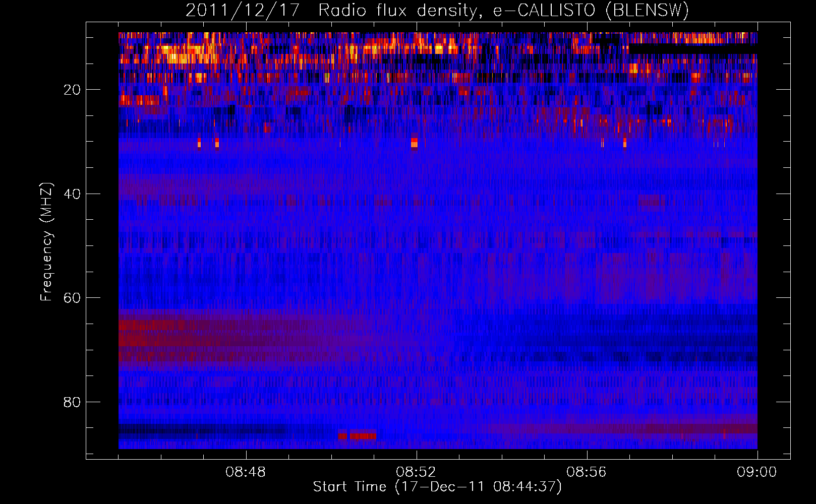Click the 80 MHz frequency tick label
The image size is (816, 504).
click(x=72, y=402)
